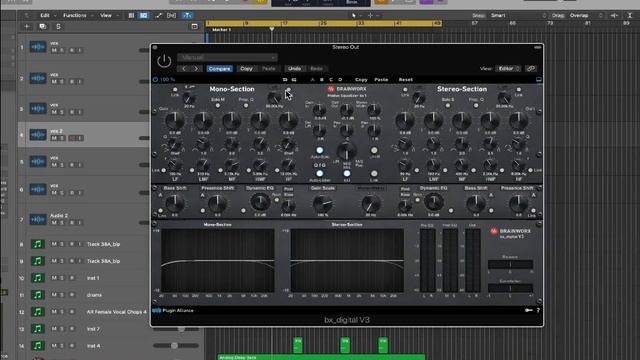This screenshot has width=640, height=360.
Task: Toggle the highlighted grid view icon
Action: click(x=144, y=16)
